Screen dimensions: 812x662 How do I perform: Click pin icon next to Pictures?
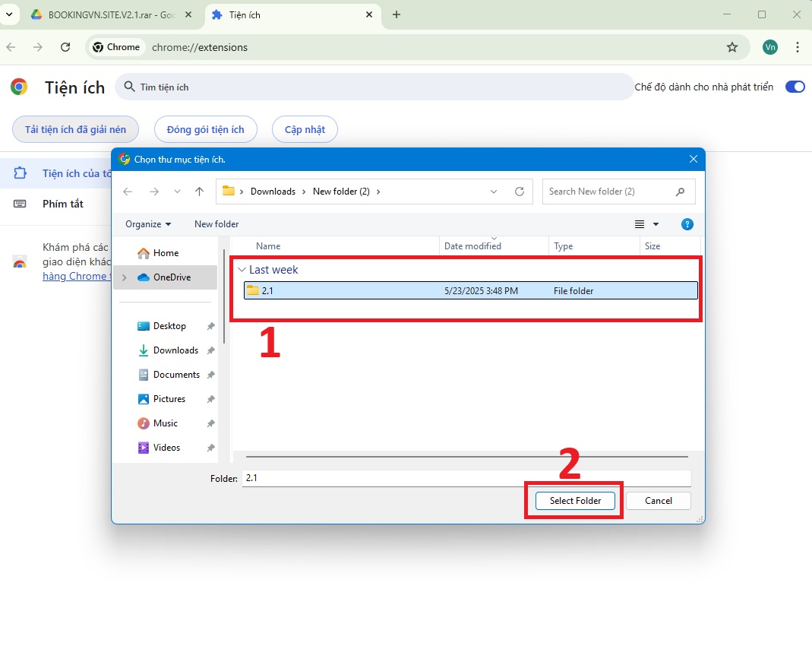tap(210, 399)
